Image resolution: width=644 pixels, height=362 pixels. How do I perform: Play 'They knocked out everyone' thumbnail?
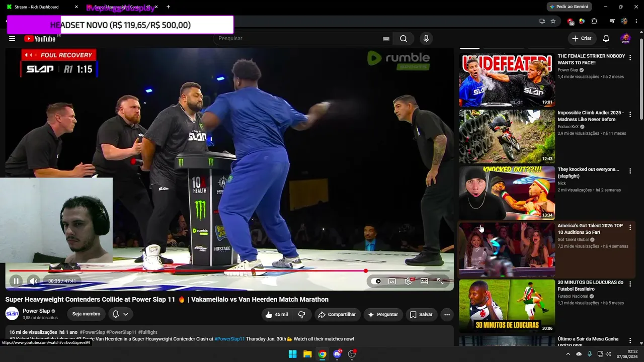click(507, 193)
